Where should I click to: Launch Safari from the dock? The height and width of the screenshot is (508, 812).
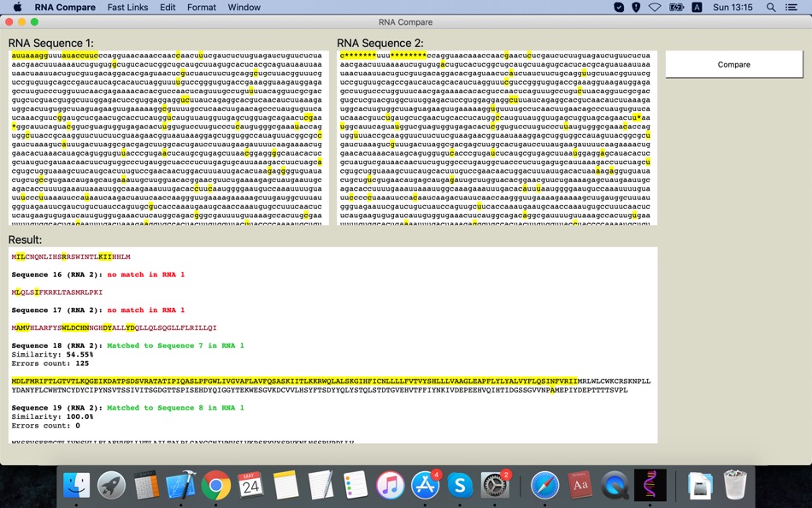click(544, 486)
